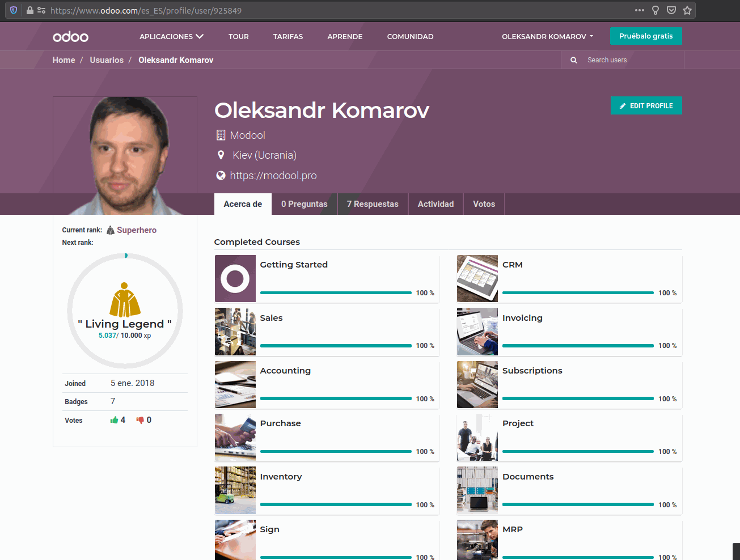740x560 pixels.
Task: Switch to the 0 Preguntas tab
Action: 305,204
